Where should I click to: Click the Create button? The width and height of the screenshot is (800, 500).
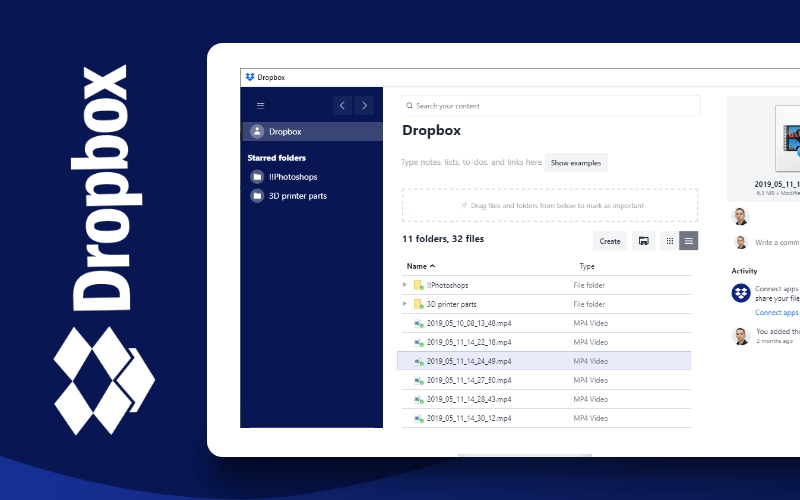pos(610,241)
